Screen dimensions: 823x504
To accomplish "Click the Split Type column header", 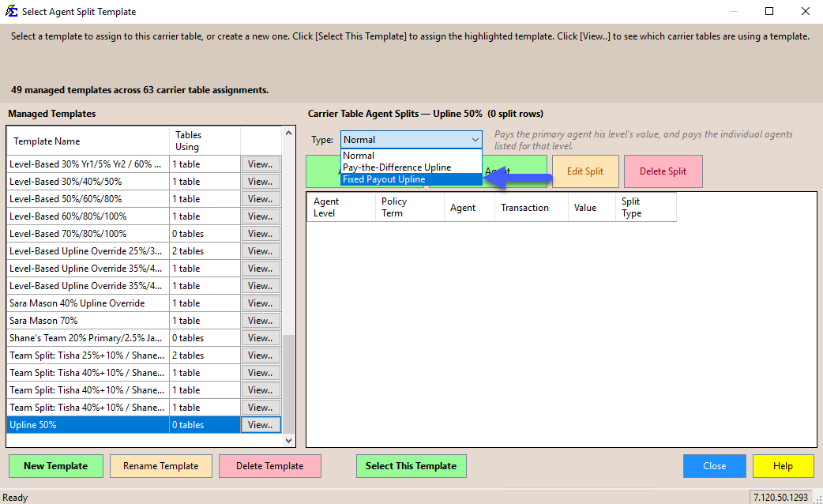I will pos(645,208).
